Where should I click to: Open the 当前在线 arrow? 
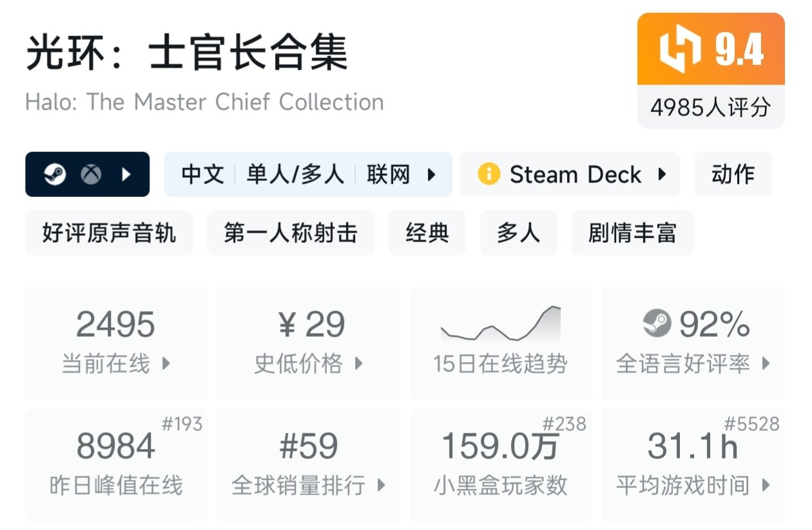click(166, 364)
